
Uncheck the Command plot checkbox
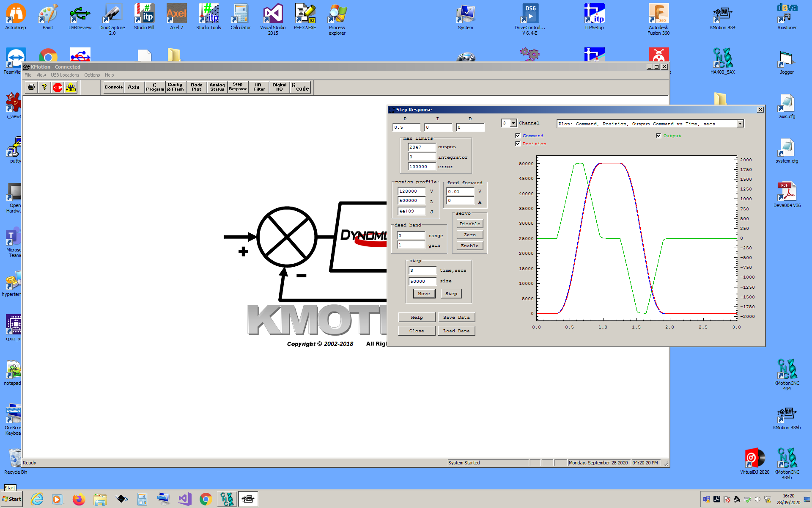click(x=518, y=135)
